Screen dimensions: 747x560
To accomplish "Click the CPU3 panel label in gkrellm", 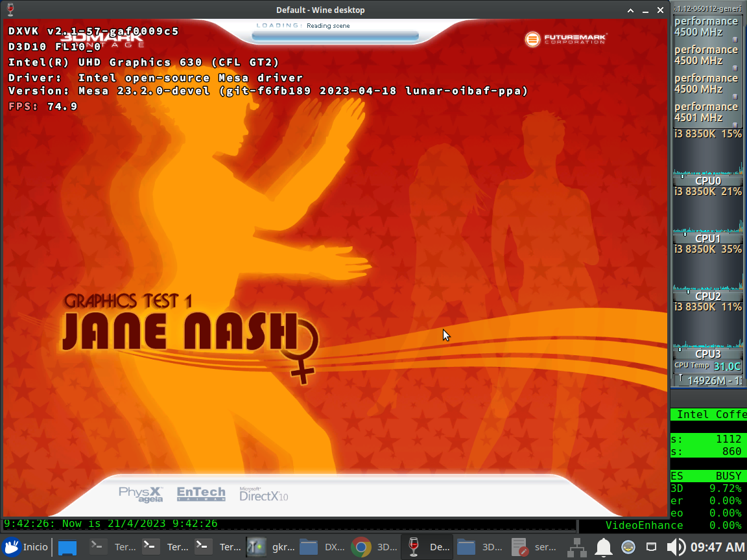I will (708, 354).
